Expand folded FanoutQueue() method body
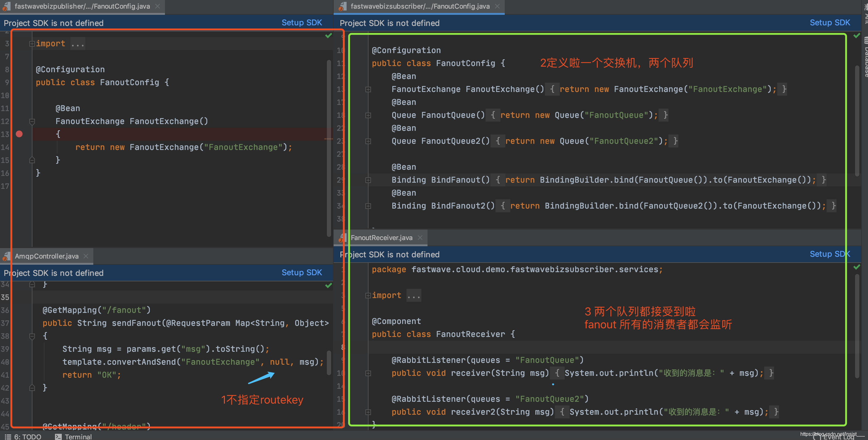The image size is (868, 440). (x=368, y=115)
